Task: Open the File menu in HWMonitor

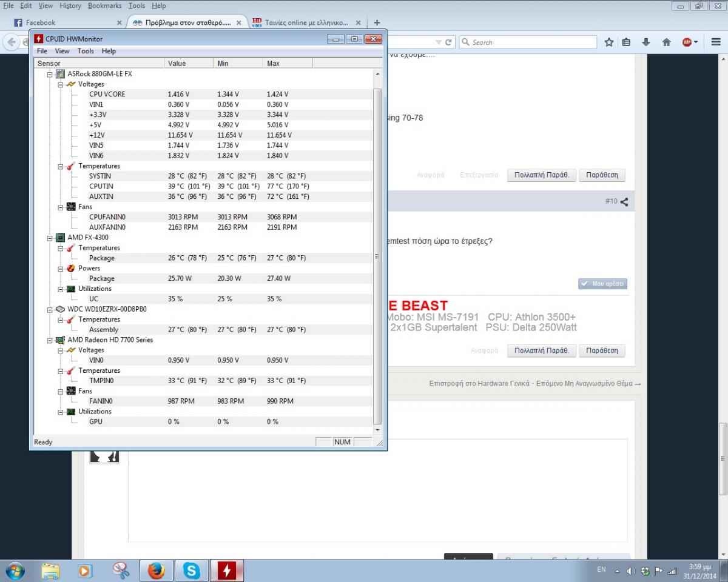Action: click(42, 51)
